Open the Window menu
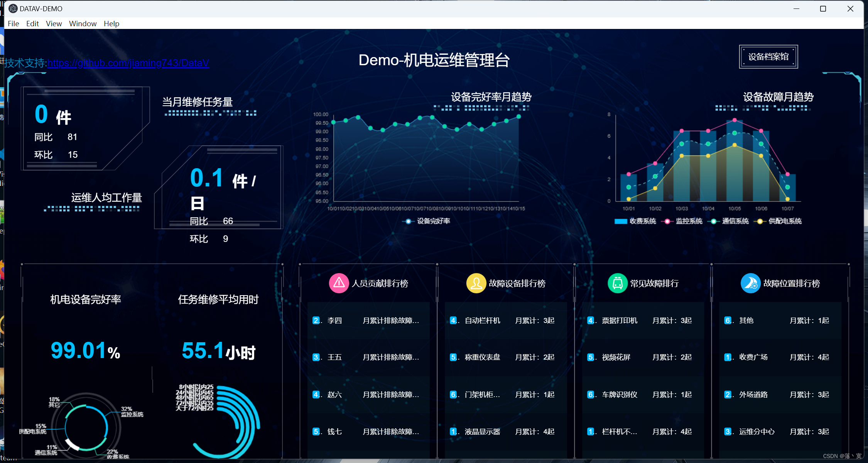This screenshot has width=868, height=463. [x=83, y=24]
